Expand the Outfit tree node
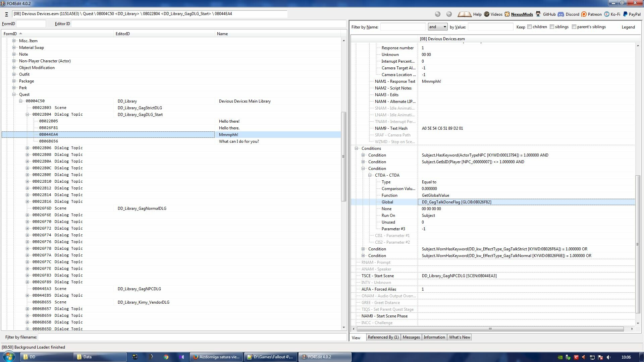 click(14, 74)
